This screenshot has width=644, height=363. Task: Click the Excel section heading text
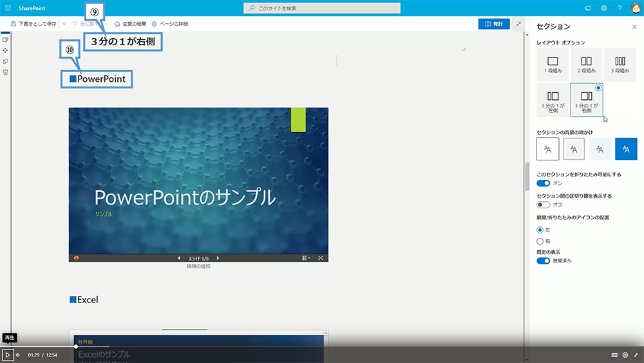(84, 300)
